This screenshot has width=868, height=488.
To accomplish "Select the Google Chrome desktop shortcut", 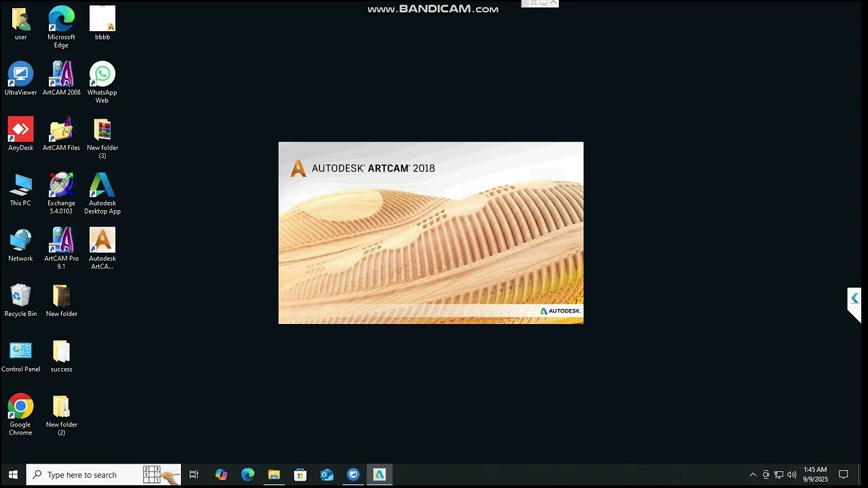I will click(20, 415).
